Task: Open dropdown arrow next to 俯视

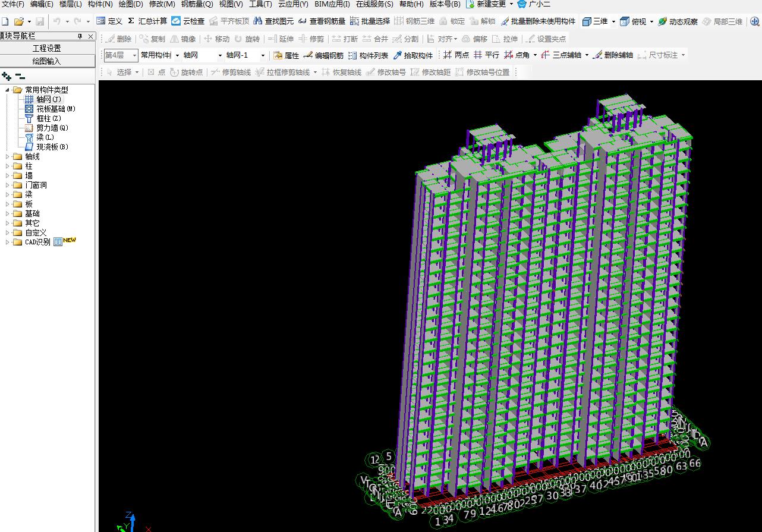Action: point(652,21)
